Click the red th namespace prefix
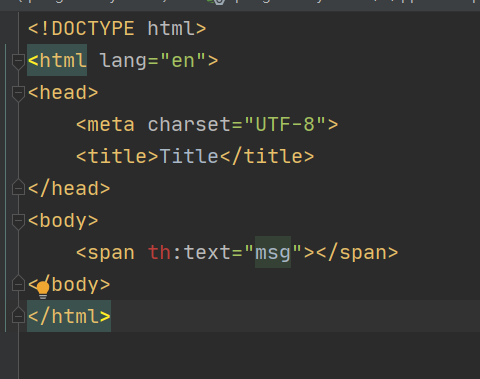Screen dimensions: 480x379 pos(159,253)
